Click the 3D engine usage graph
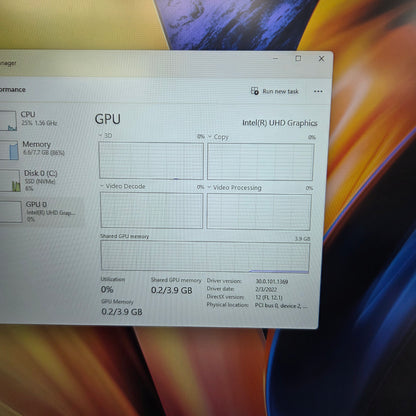 tap(151, 161)
